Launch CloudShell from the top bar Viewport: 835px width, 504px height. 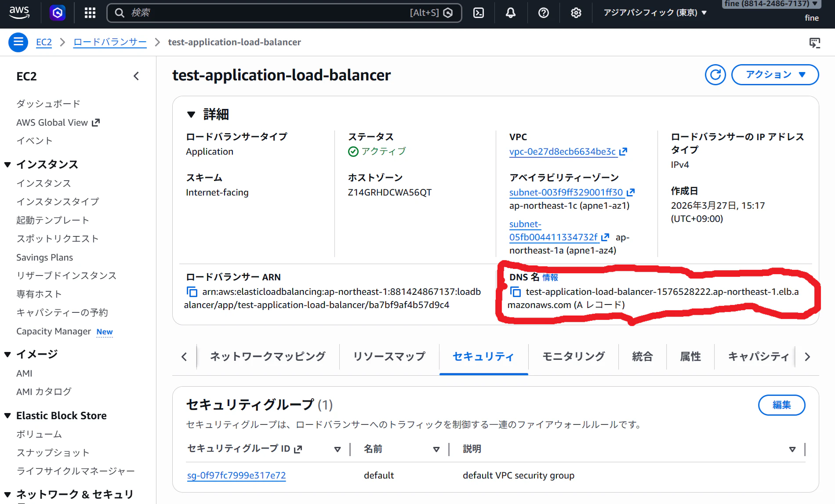(x=479, y=13)
